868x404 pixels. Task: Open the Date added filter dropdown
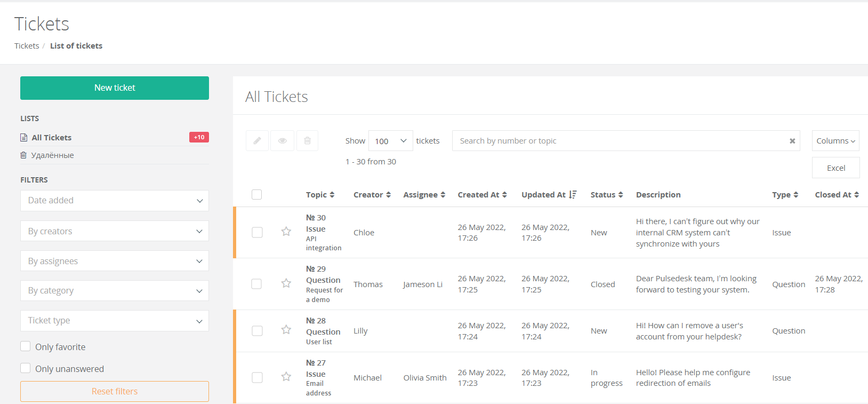115,201
